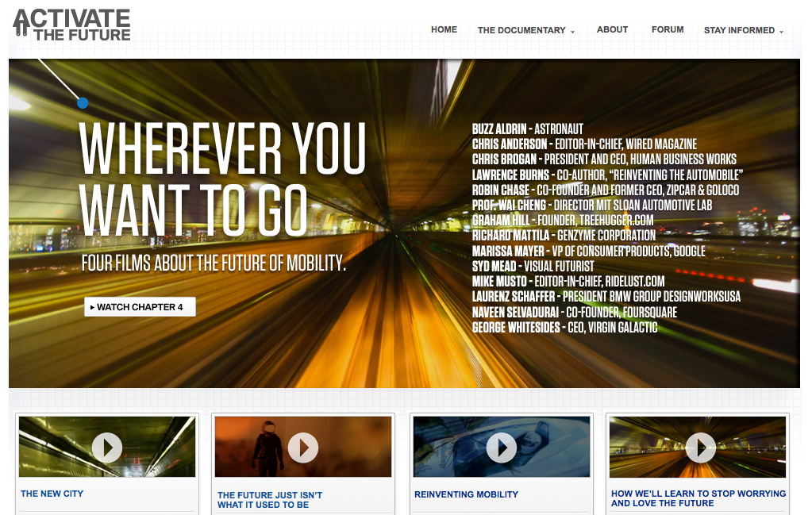The height and width of the screenshot is (515, 812).
Task: Click the Robin Chase Zipcar & GoLoco line
Action: pos(606,190)
